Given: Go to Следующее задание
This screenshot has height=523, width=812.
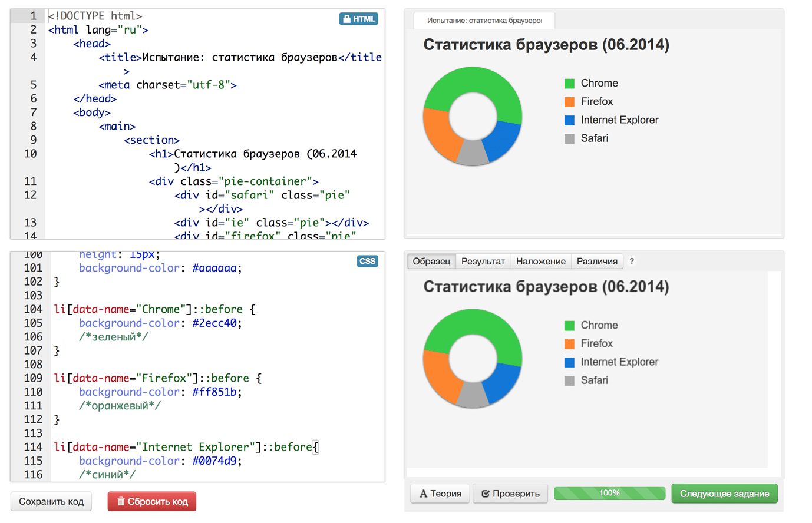Looking at the screenshot, I should [x=724, y=494].
